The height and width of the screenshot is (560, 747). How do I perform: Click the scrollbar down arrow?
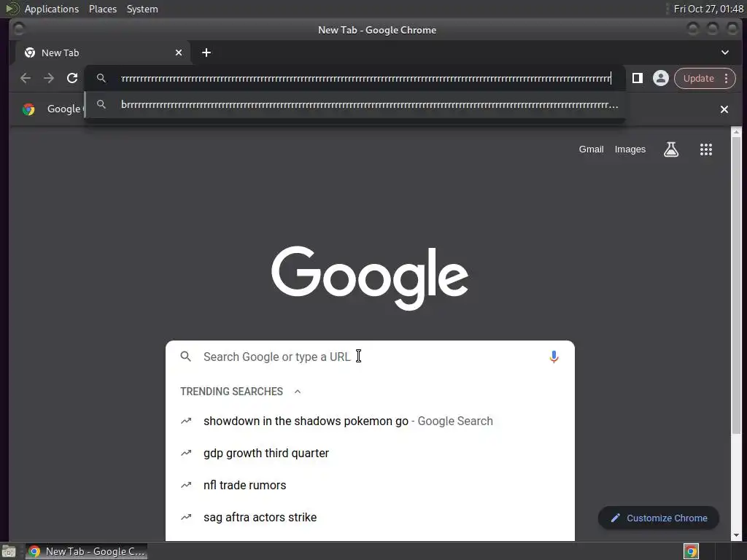click(x=736, y=535)
